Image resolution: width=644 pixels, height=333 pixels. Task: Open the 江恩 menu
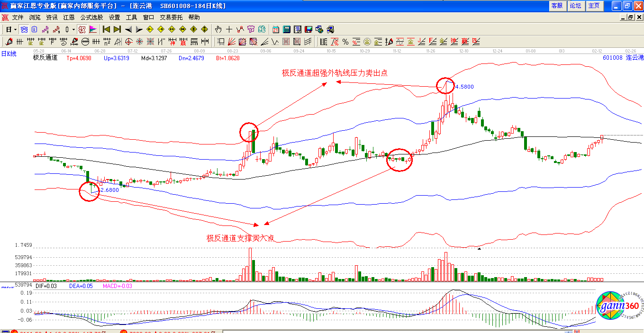click(69, 18)
